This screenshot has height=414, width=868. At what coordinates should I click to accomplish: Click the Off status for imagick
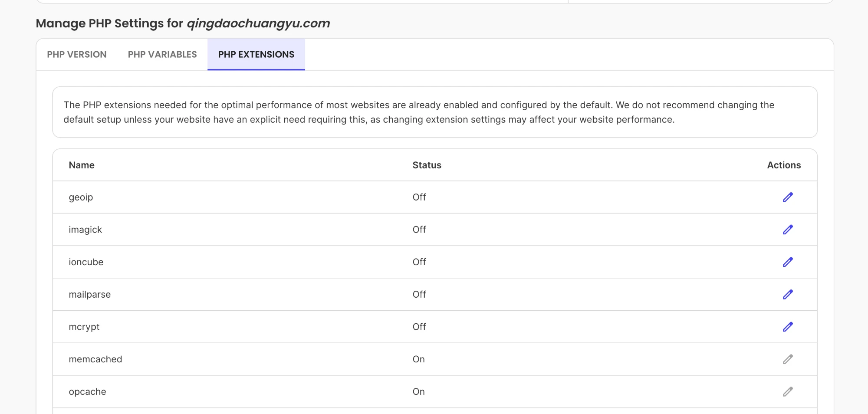pyautogui.click(x=419, y=230)
